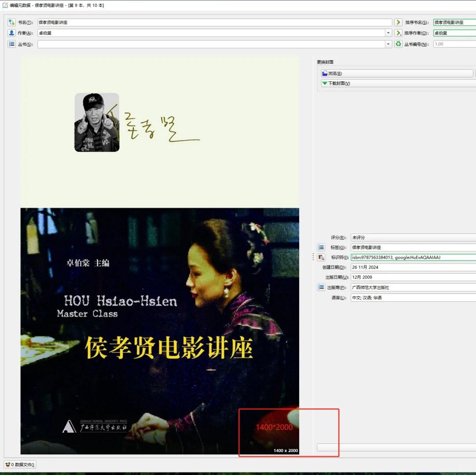Click the green arrow to auto-fill sort title
The height and width of the screenshot is (475, 476).
[398, 22]
